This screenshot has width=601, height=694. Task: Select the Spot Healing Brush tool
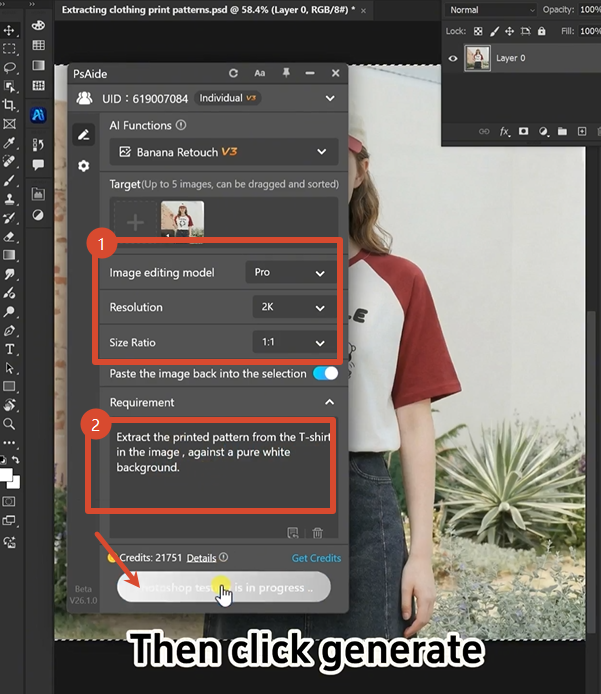coord(9,161)
